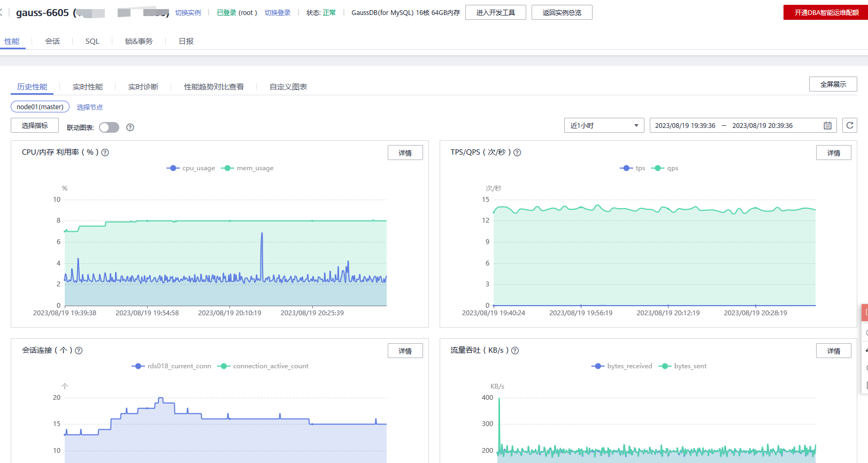
Task: Switch to the 会话 tab
Action: [52, 41]
